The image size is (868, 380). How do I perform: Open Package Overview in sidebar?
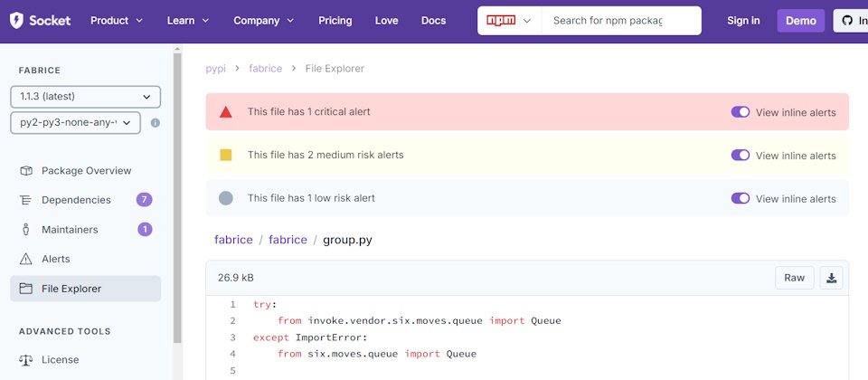pos(87,171)
